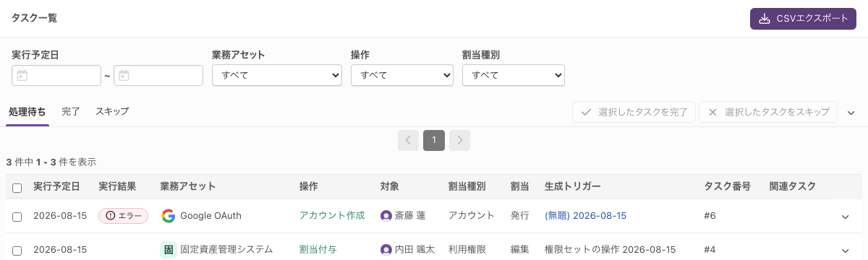Expand the chevron next to the skip button
Image resolution: width=868 pixels, height=260 pixels.
851,113
